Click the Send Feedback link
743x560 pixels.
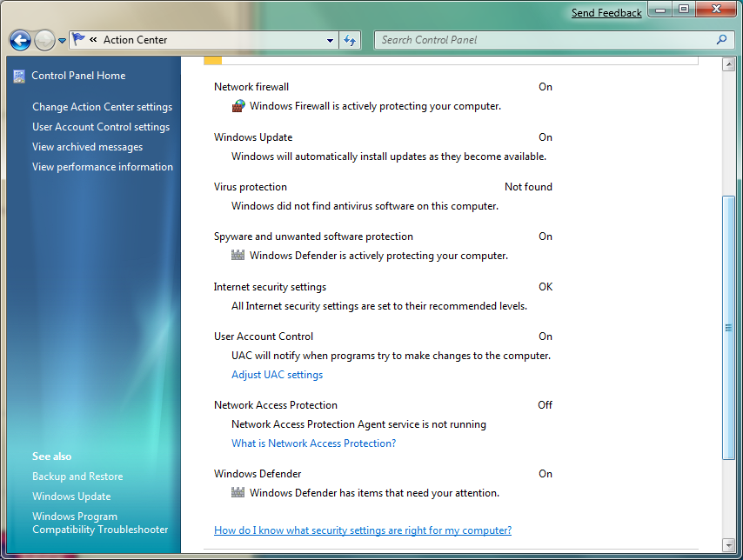606,11
